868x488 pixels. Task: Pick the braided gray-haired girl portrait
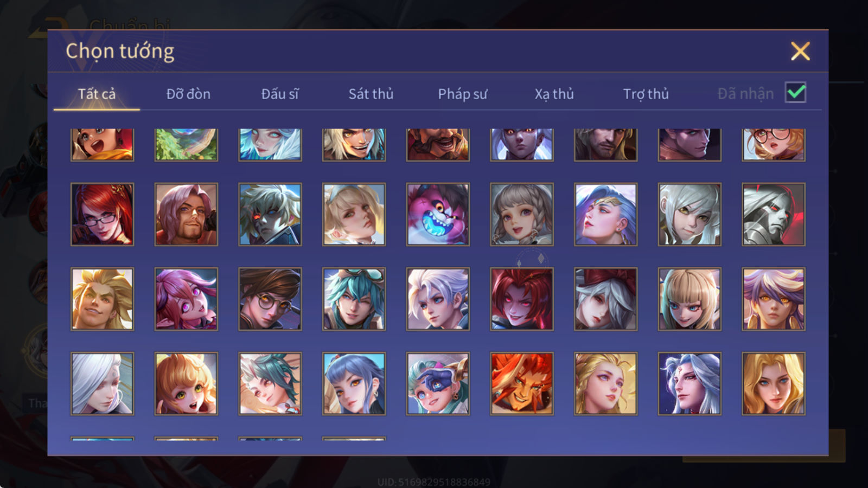(x=522, y=214)
